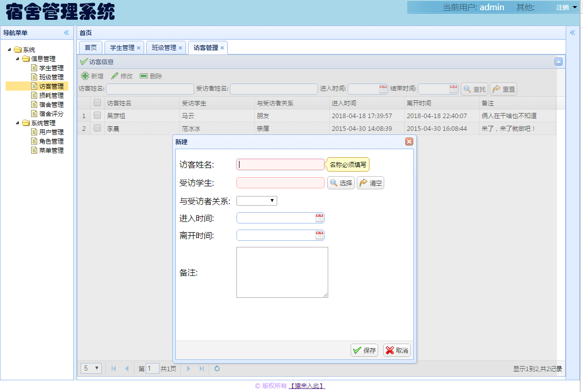Open 宿舍管理 in navigation tree
The width and height of the screenshot is (583, 392).
pyautogui.click(x=51, y=104)
